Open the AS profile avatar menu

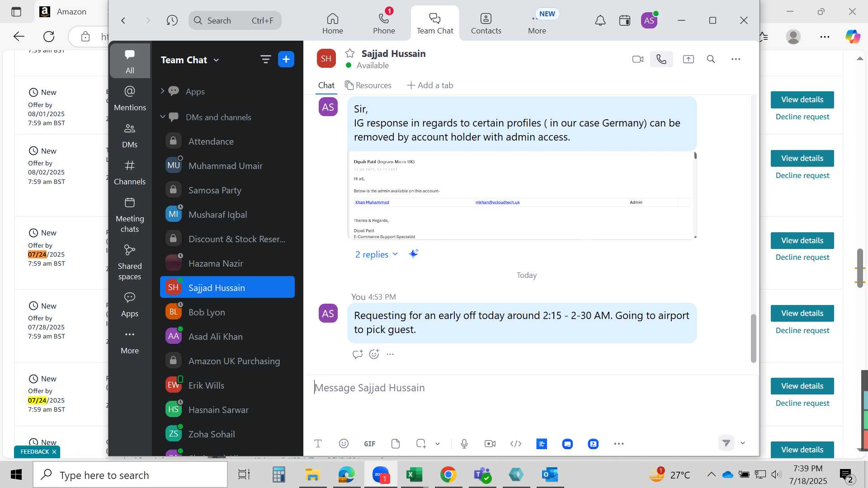(649, 20)
